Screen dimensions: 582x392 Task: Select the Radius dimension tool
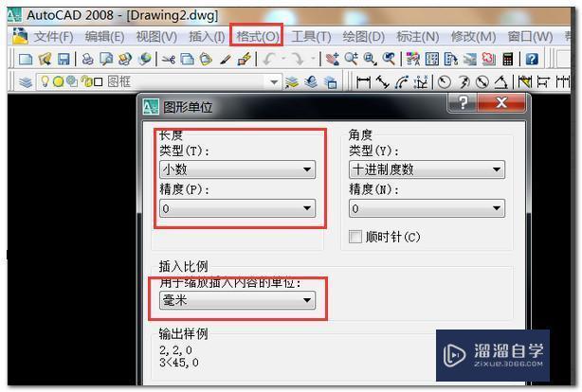point(444,82)
